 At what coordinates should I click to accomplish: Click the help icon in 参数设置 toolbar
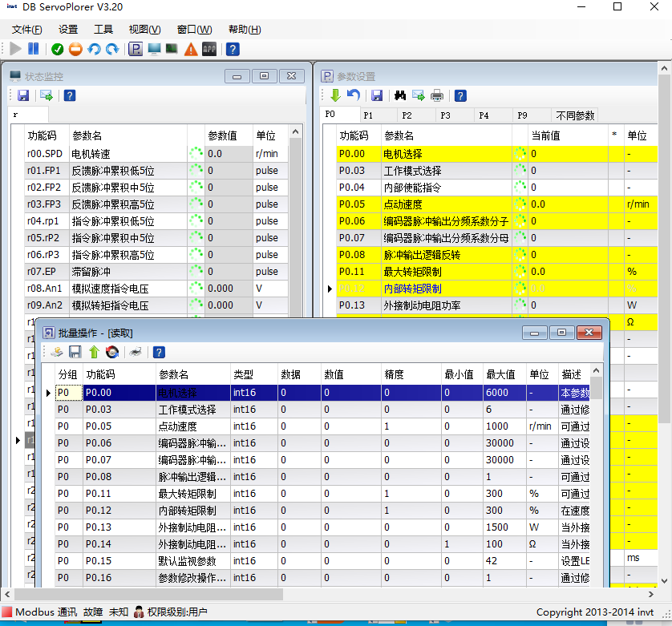[x=460, y=95]
